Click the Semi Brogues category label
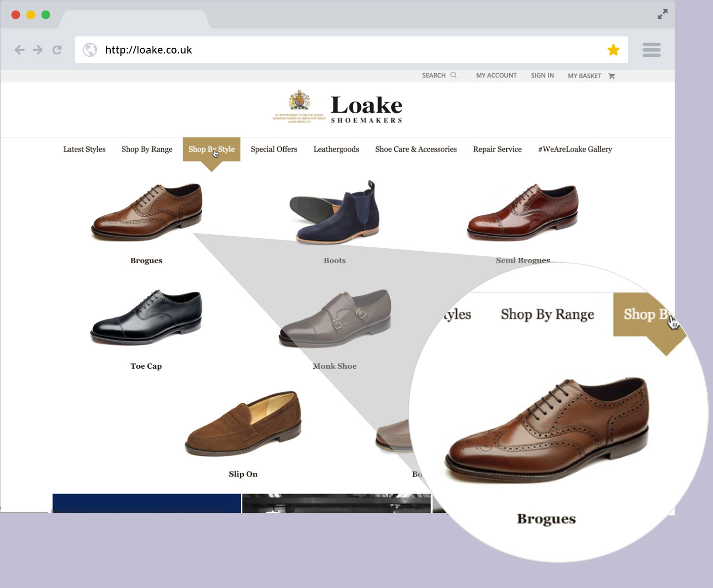The image size is (713, 588). click(x=523, y=260)
